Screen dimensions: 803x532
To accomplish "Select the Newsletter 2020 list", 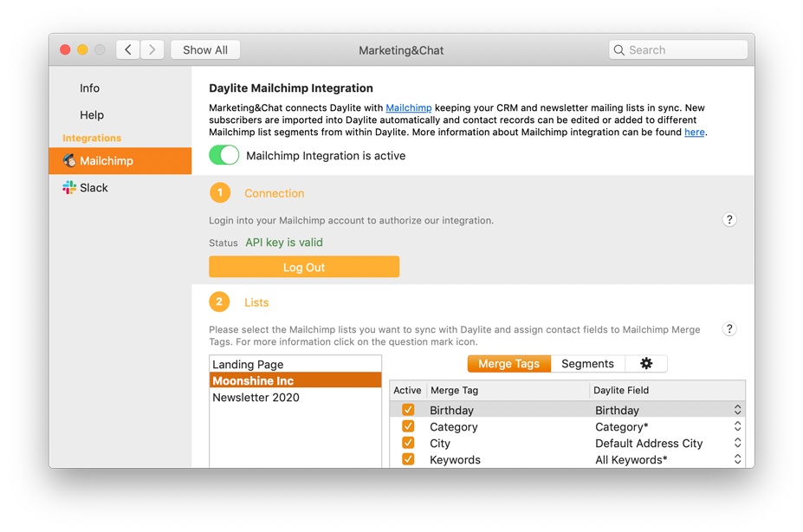I will 295,398.
